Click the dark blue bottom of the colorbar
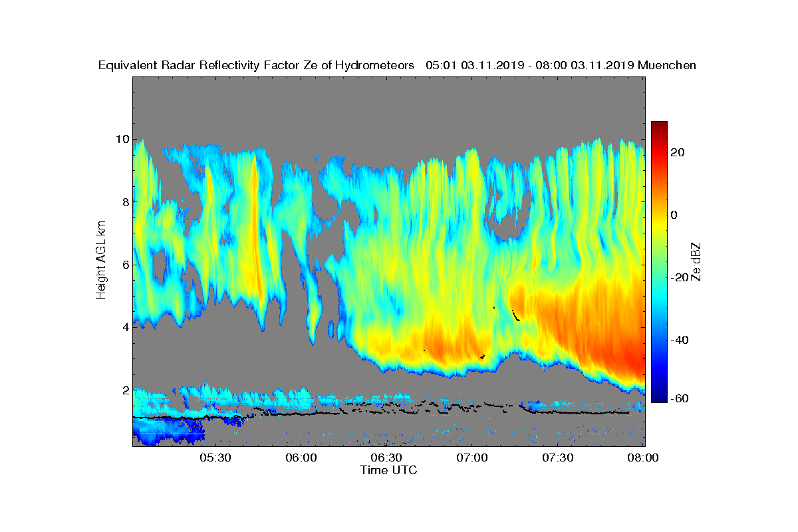798x532 pixels. [x=659, y=398]
